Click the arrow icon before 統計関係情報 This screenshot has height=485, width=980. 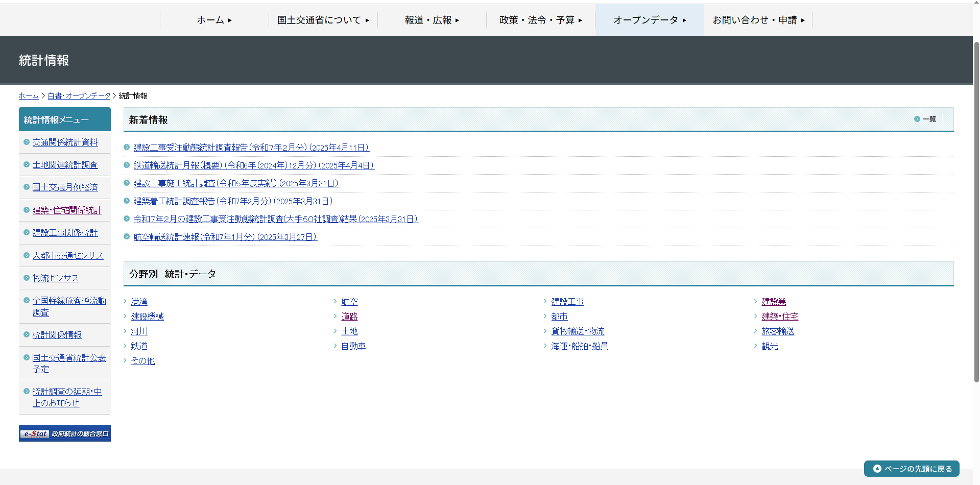(x=26, y=334)
